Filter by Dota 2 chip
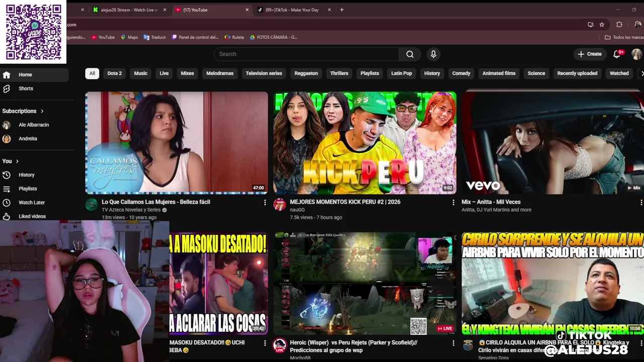Screen dimensions: 644x362 coord(114,73)
